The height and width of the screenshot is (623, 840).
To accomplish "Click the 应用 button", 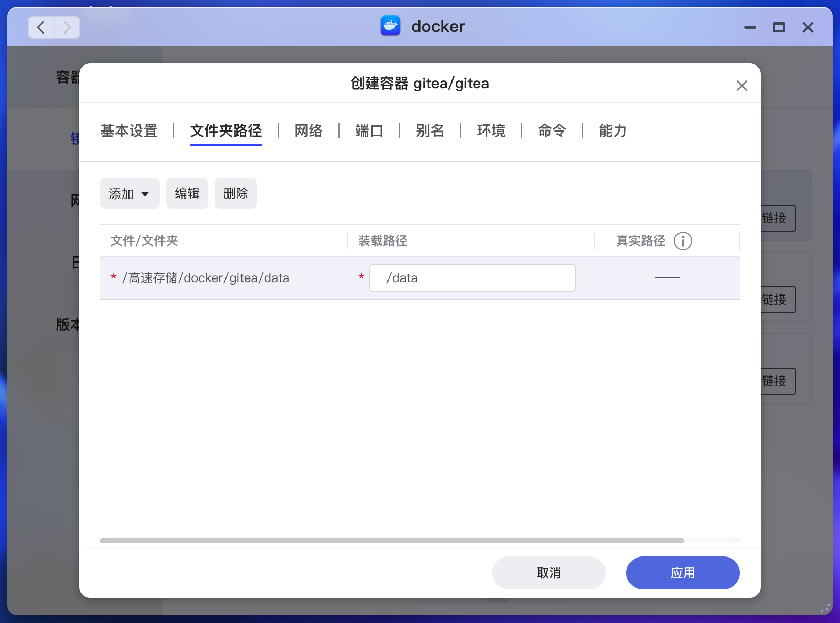I will click(683, 573).
